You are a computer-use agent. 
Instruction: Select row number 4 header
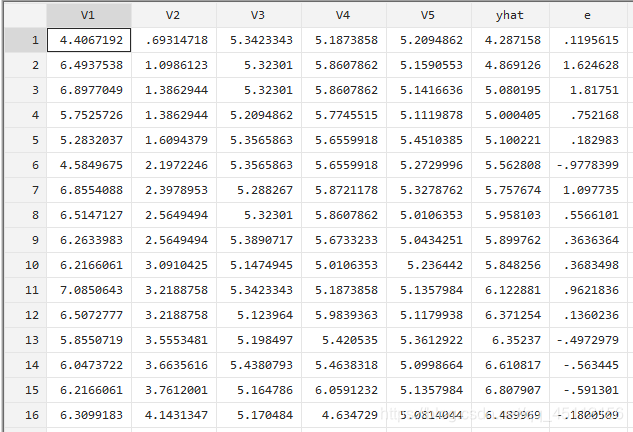pyautogui.click(x=26, y=115)
